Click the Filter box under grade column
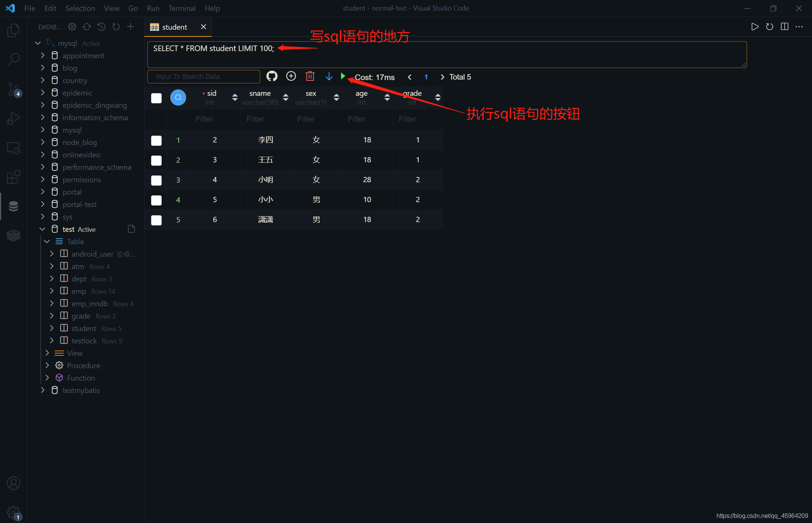The height and width of the screenshot is (523, 812). (418, 119)
